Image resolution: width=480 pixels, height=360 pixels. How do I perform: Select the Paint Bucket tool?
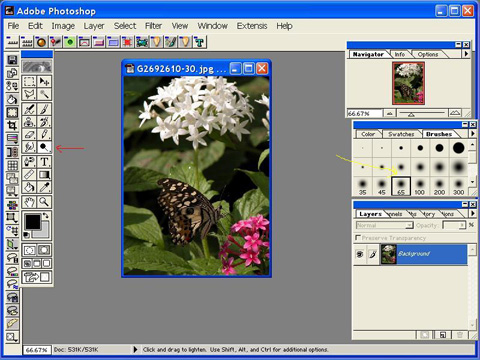point(29,187)
